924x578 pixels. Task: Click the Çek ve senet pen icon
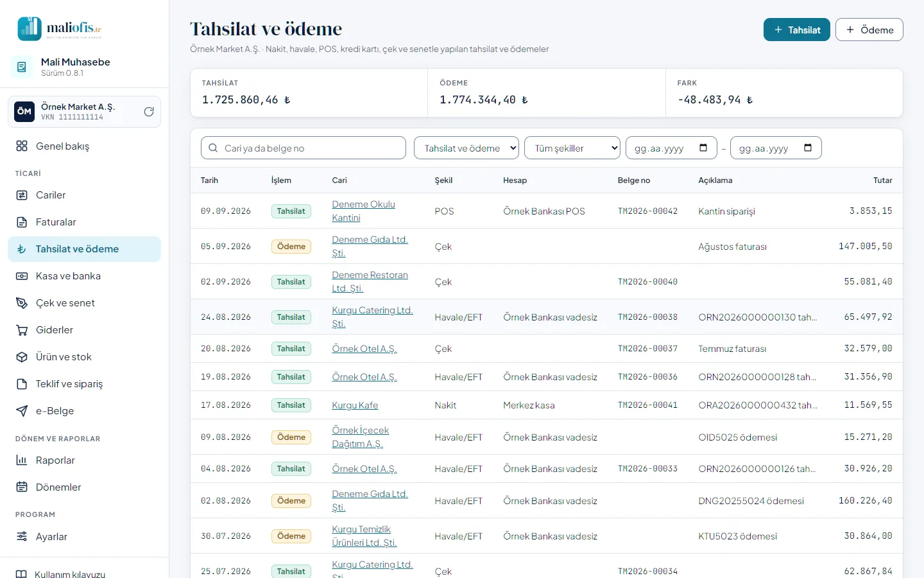point(22,303)
